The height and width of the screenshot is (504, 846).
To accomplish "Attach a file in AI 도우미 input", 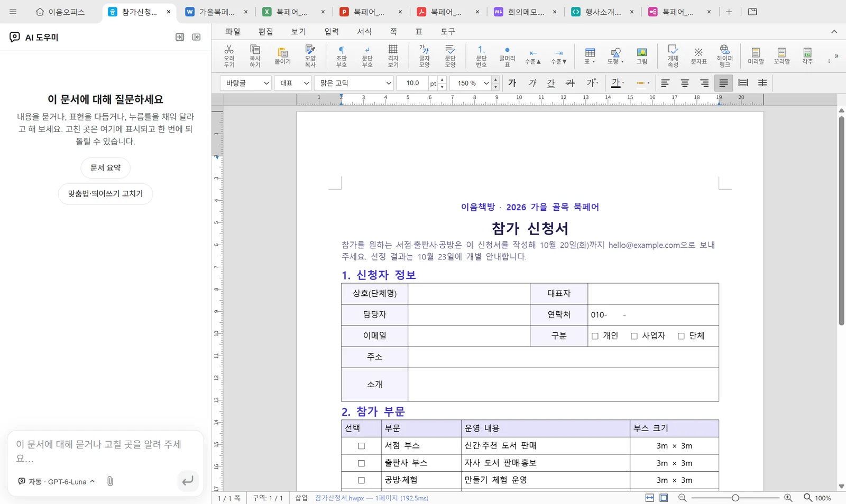I will tap(110, 481).
